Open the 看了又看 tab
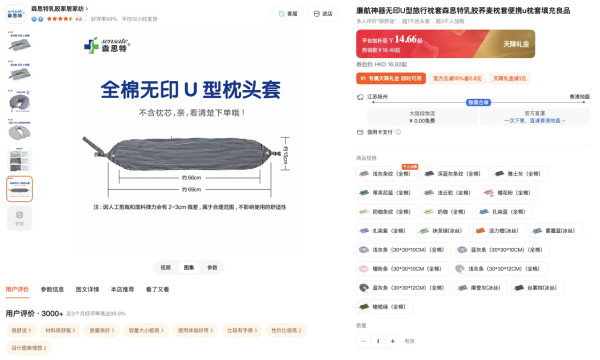Image resolution: width=600 pixels, height=360 pixels. (x=157, y=290)
